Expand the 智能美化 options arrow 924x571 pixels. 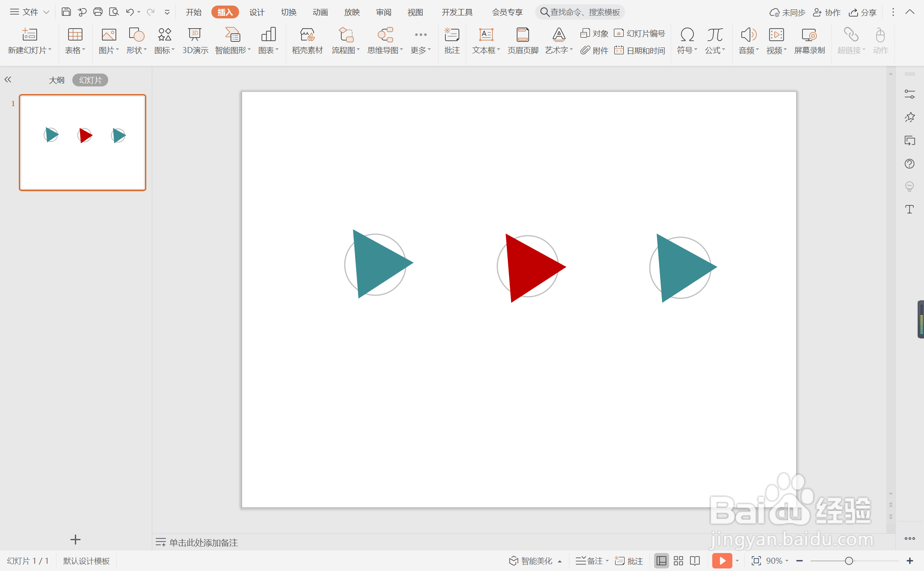(560, 561)
